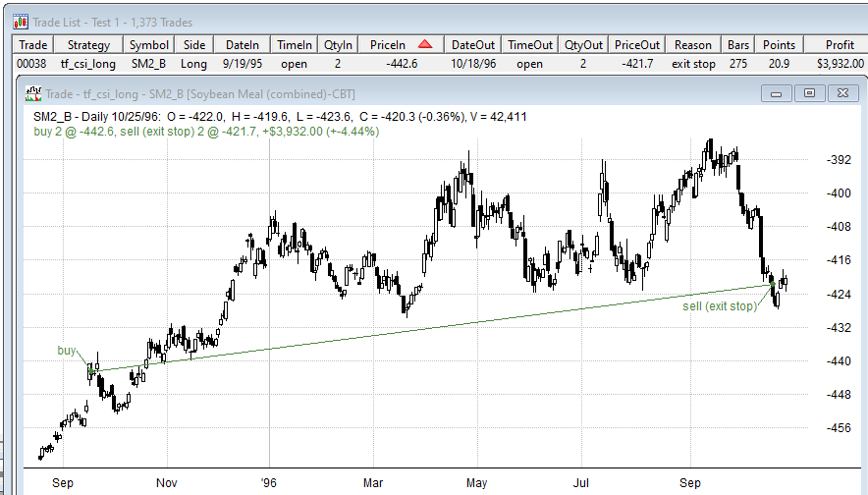Click the Side column header

pyautogui.click(x=194, y=44)
